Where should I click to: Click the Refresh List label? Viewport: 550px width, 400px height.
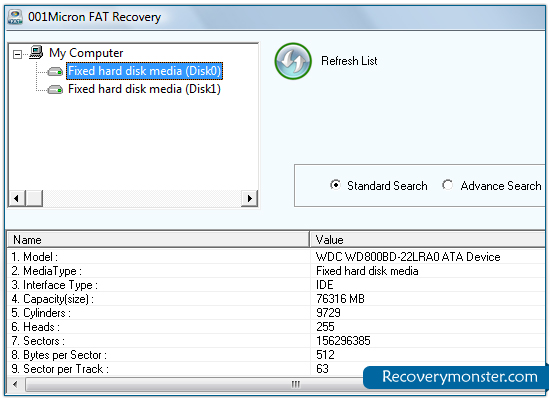[349, 61]
